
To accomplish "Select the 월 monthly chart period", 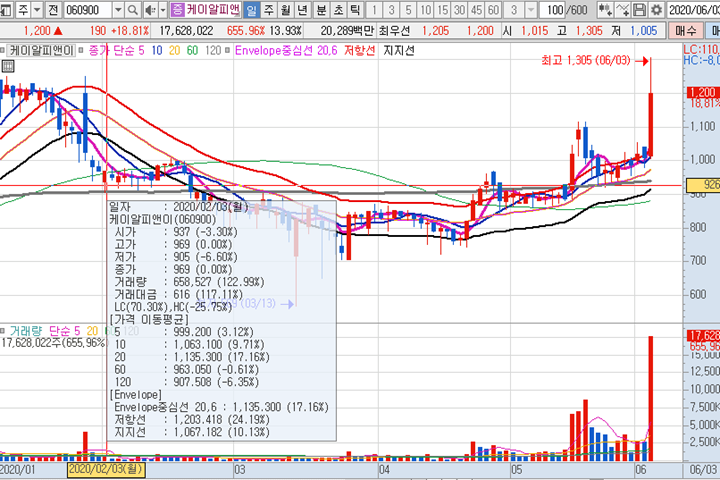I will coord(286,9).
